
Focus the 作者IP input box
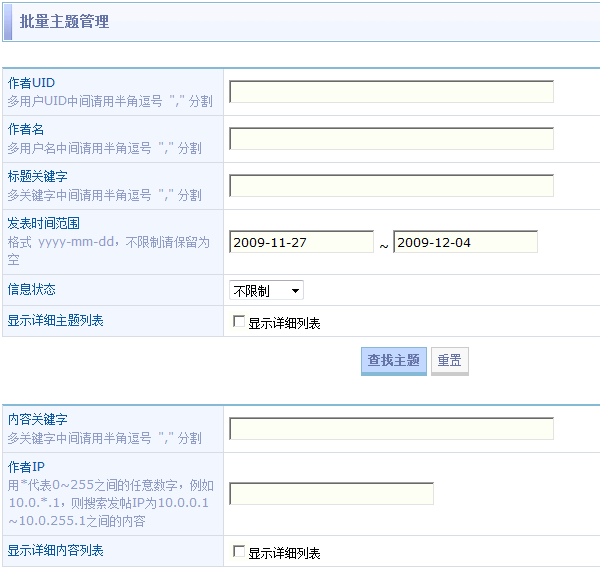click(x=331, y=494)
